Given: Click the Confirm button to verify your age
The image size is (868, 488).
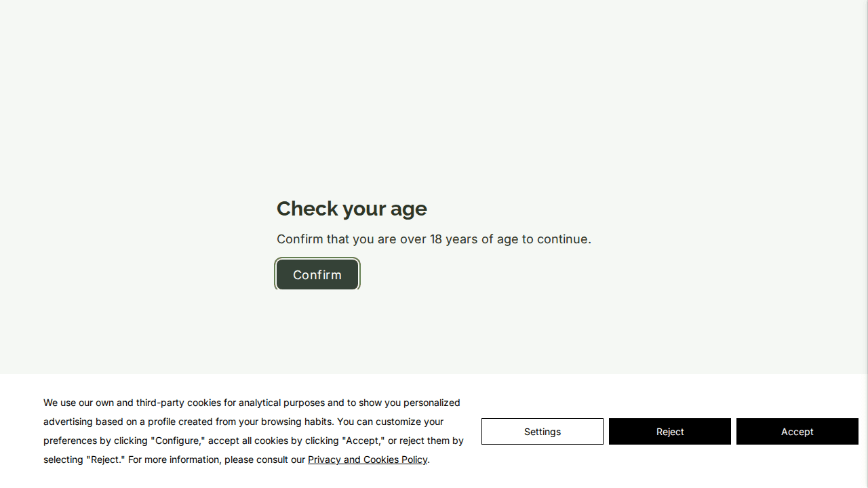Looking at the screenshot, I should [317, 274].
